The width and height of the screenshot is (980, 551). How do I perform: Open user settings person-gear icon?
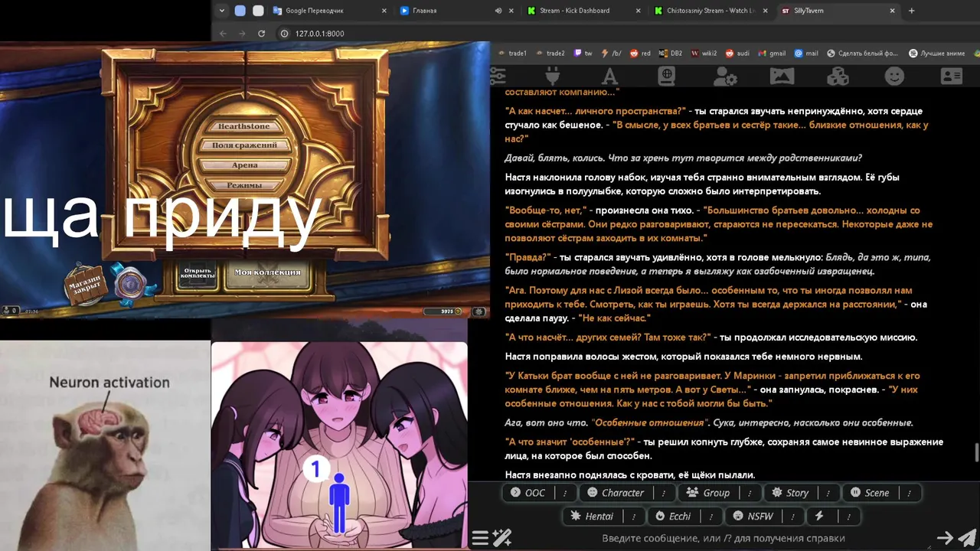pyautogui.click(x=724, y=76)
